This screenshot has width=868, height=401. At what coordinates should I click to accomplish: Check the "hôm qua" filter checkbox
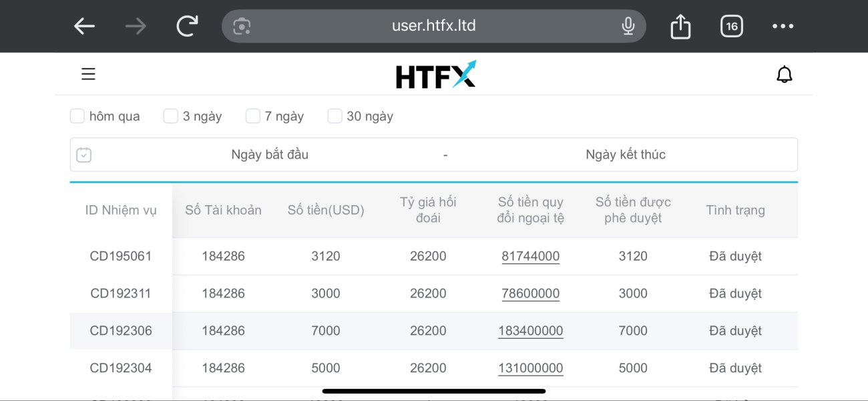pos(77,116)
